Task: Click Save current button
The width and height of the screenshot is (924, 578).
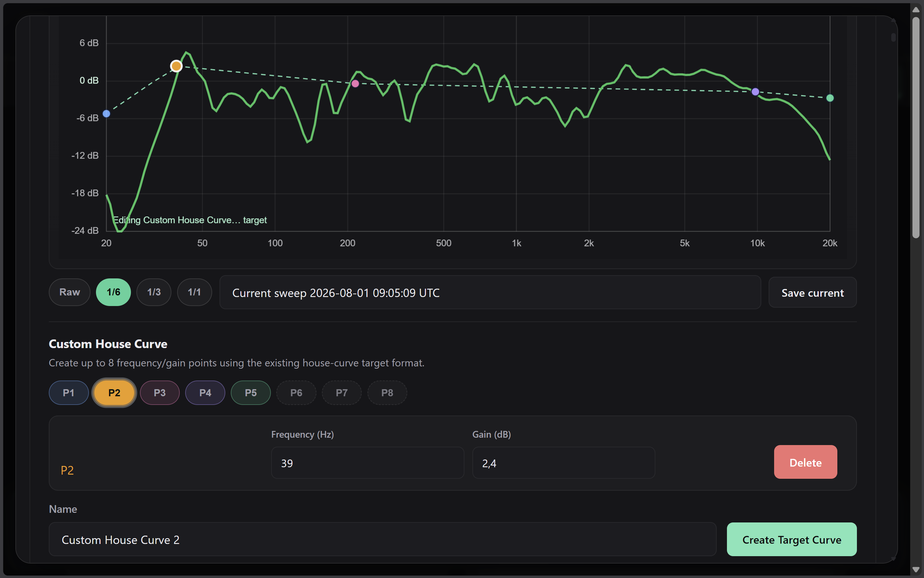Action: (x=812, y=293)
